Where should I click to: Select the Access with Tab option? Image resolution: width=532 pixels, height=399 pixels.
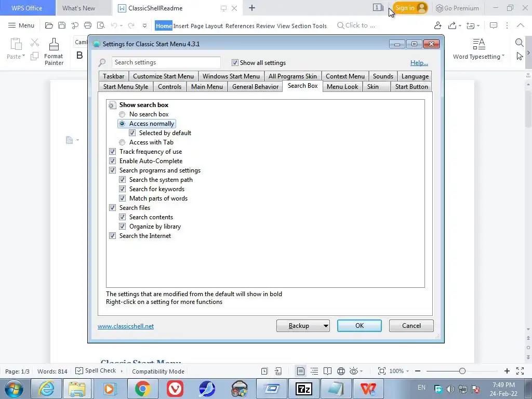tap(122, 142)
